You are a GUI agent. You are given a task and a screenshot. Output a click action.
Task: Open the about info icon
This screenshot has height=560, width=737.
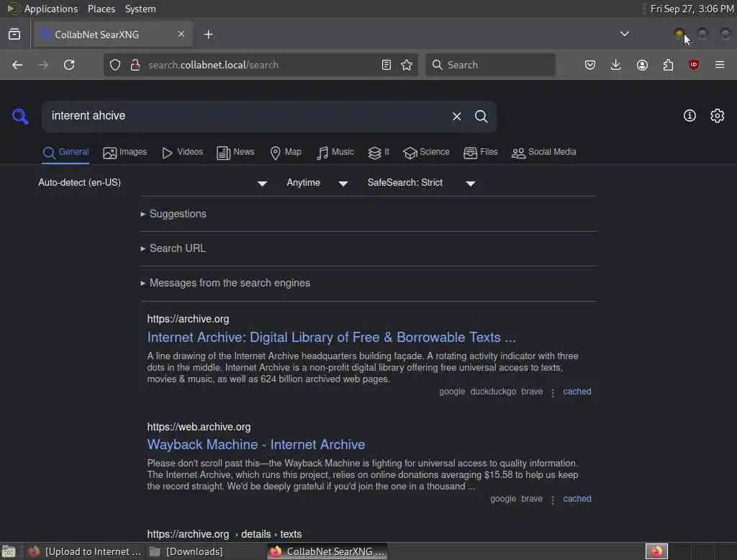tap(689, 116)
